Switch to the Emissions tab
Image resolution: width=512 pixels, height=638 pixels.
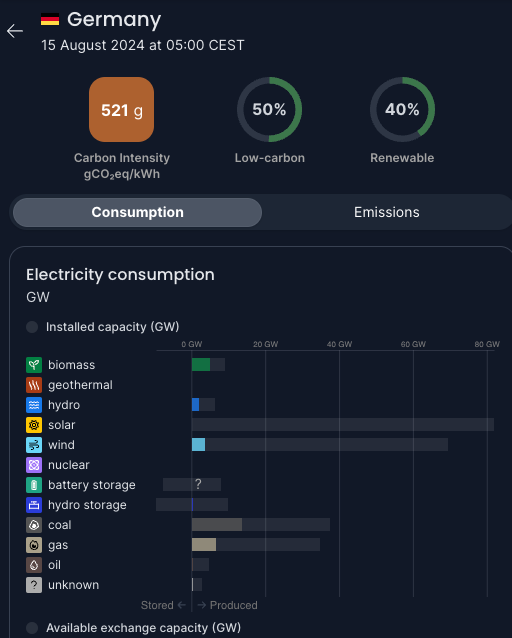click(387, 212)
